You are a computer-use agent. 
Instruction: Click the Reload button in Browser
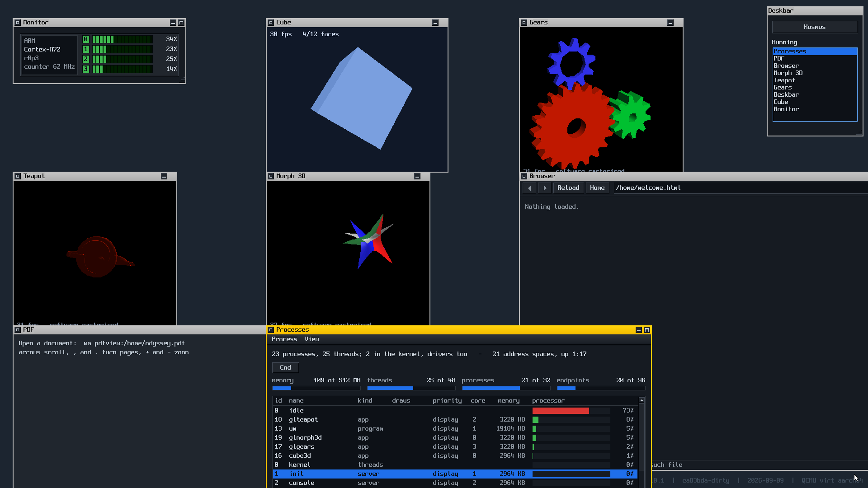(568, 188)
